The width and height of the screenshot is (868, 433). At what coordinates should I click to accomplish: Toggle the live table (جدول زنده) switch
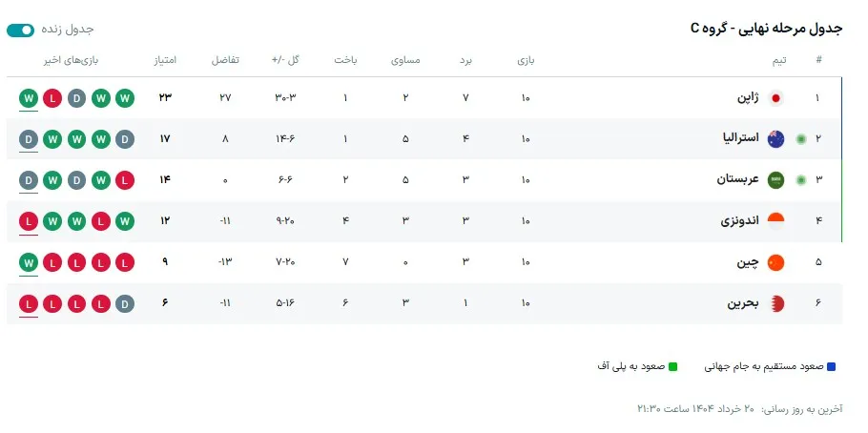[x=21, y=31]
